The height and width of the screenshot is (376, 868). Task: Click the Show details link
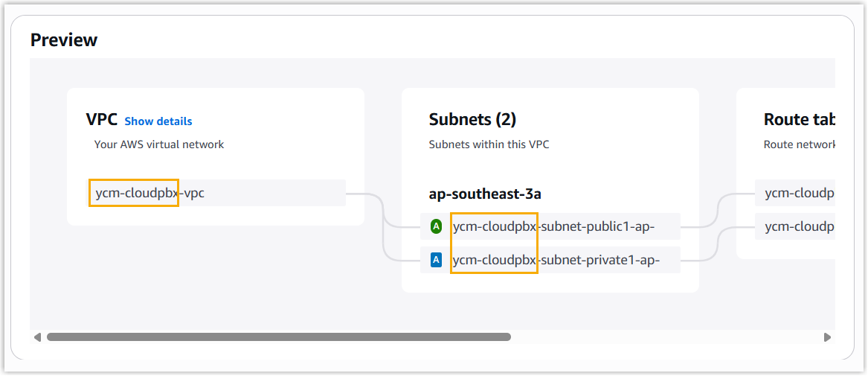tap(158, 121)
